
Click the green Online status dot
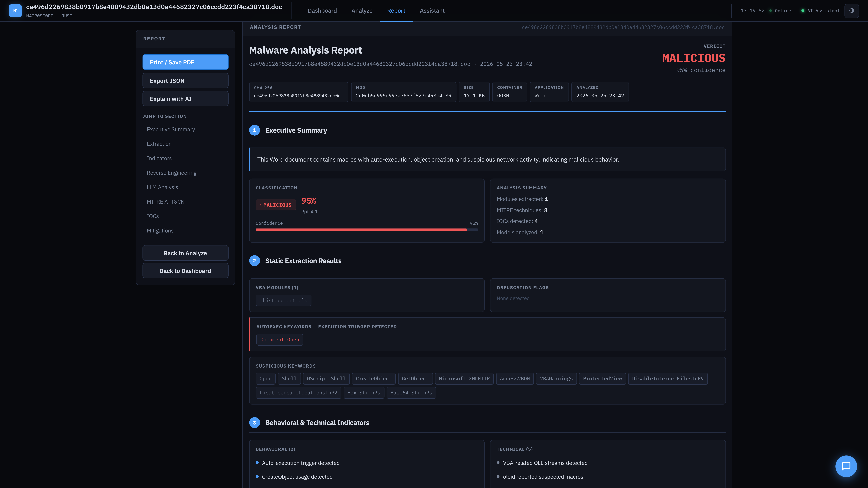pos(770,11)
